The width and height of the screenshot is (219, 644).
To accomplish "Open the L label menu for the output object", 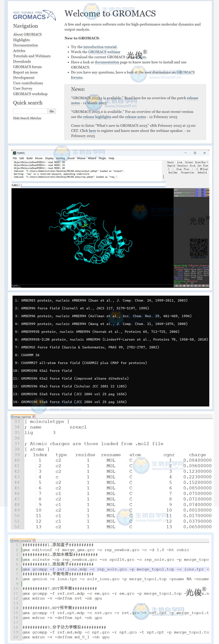I will coord(205,193).
